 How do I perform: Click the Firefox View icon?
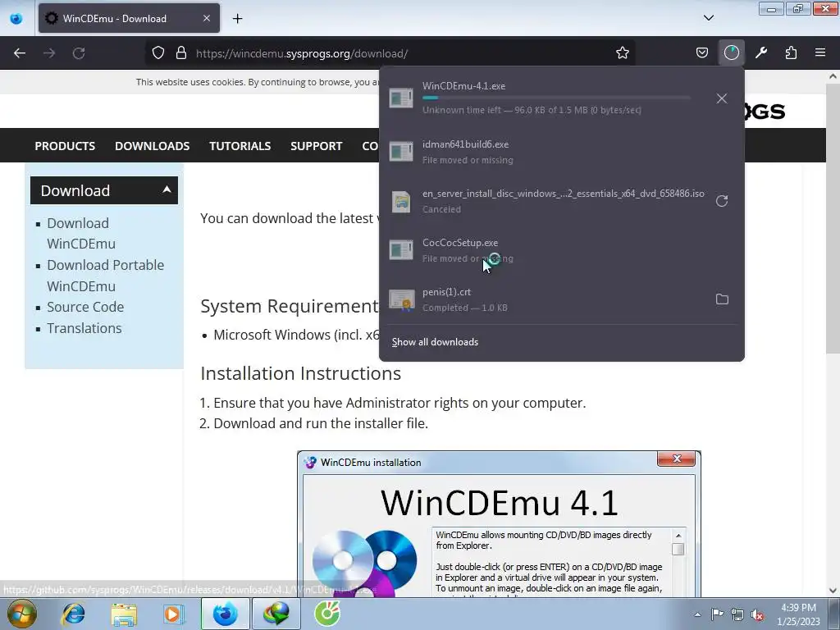coord(16,18)
